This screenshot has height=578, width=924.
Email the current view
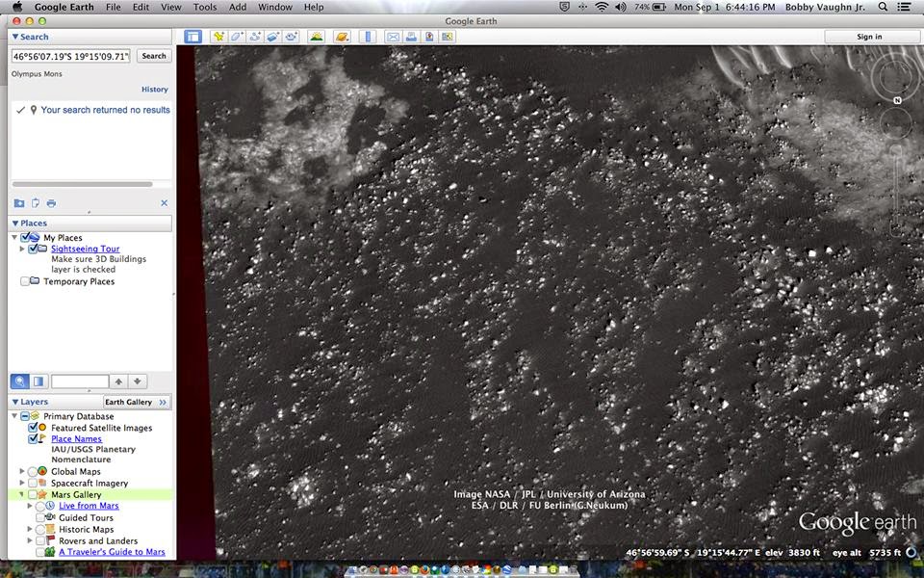[x=393, y=37]
